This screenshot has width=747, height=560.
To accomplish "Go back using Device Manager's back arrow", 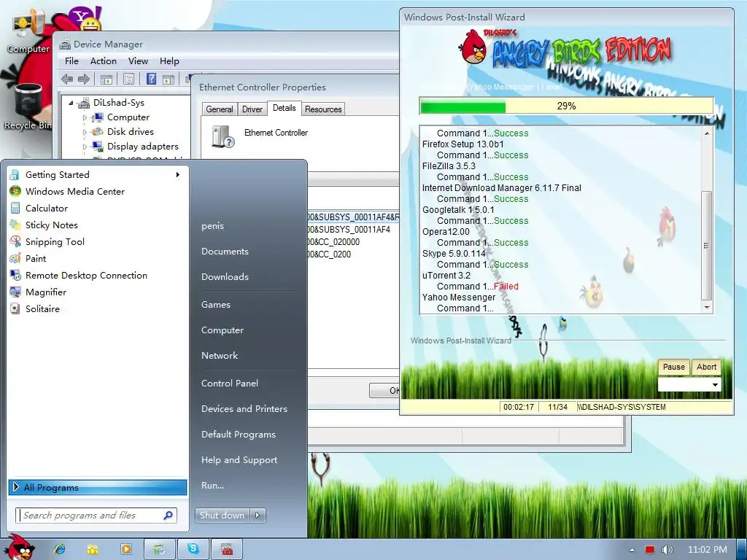I will pyautogui.click(x=67, y=79).
